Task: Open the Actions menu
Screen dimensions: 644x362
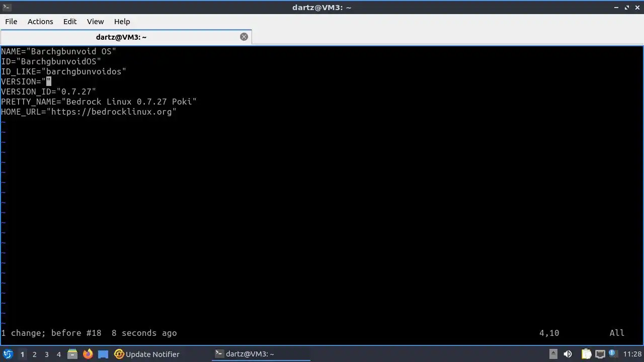Action: [40, 21]
